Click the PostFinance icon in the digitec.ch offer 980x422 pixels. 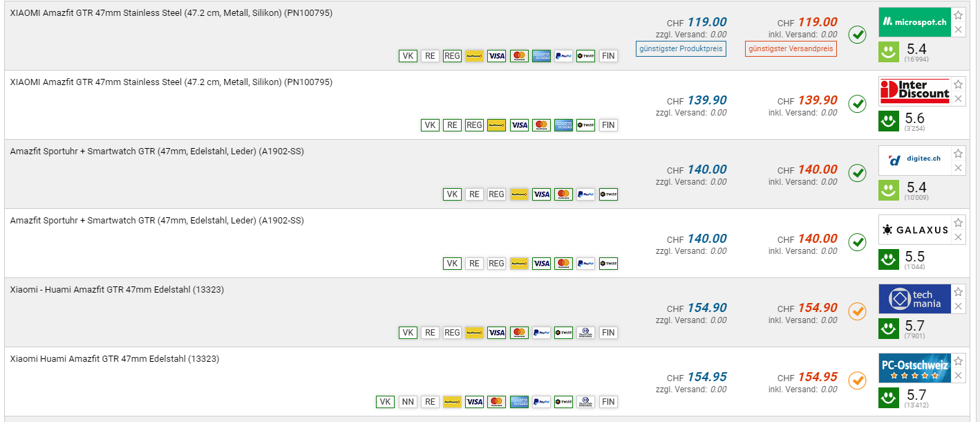click(519, 194)
